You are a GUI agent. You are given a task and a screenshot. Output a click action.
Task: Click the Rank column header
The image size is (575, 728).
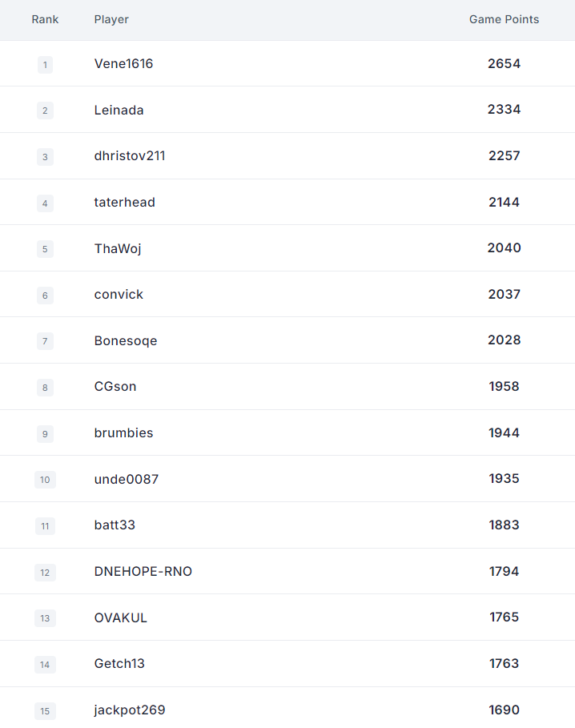(45, 19)
